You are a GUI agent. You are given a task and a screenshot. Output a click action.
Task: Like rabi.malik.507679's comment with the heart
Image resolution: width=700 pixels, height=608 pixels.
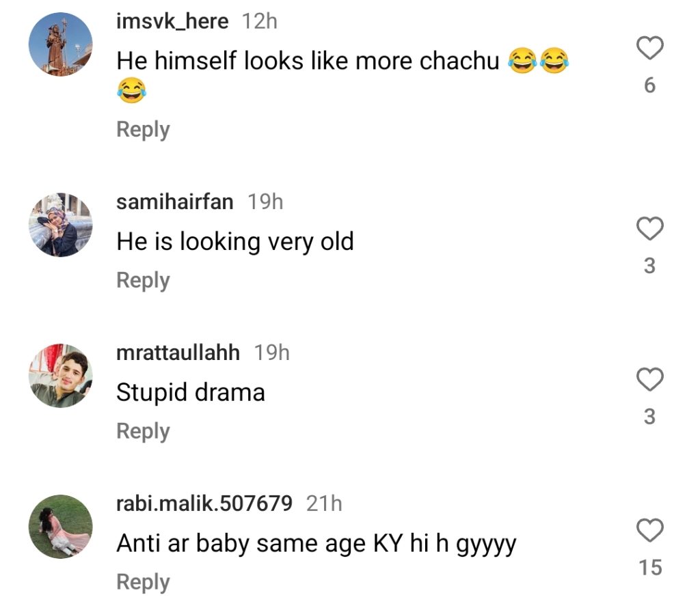[x=650, y=531]
